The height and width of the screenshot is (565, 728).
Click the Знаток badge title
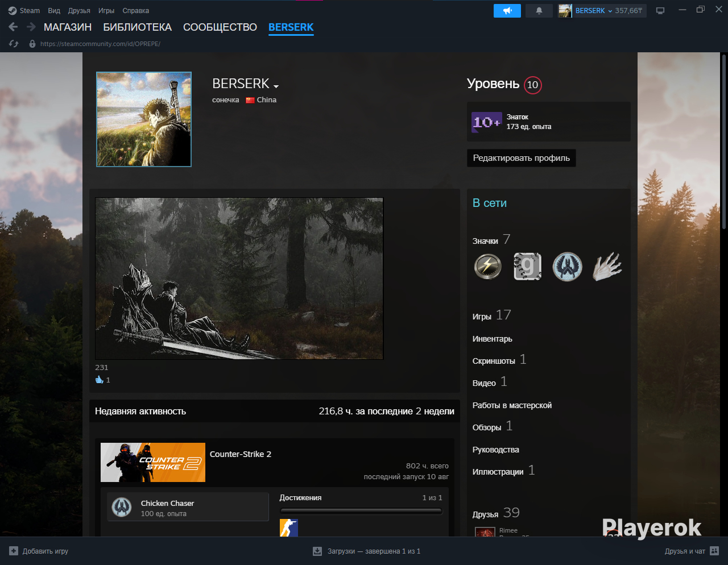coord(518,117)
